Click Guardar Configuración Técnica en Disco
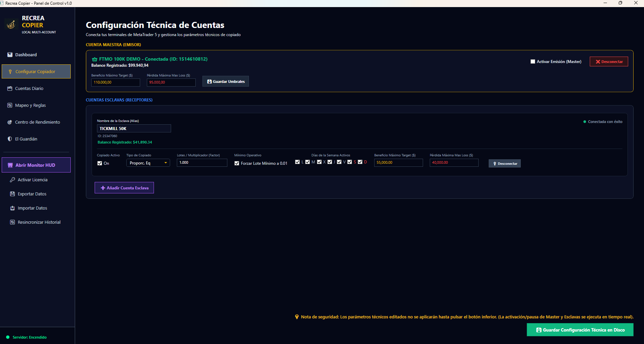 (580, 330)
